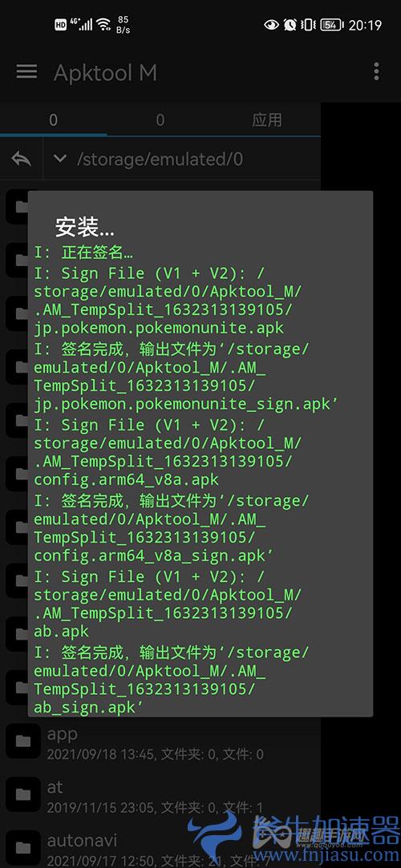Open the autonavi folder entry

pos(160,847)
